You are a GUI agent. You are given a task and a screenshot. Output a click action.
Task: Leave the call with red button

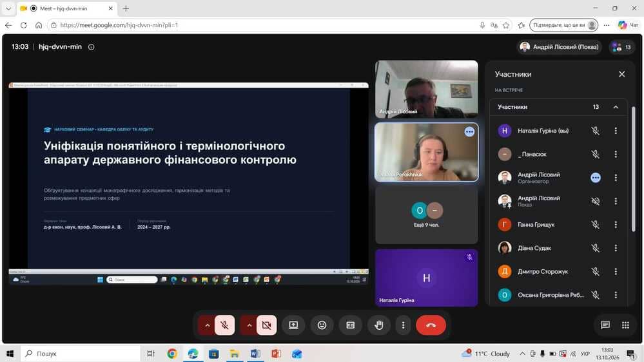pos(431,325)
